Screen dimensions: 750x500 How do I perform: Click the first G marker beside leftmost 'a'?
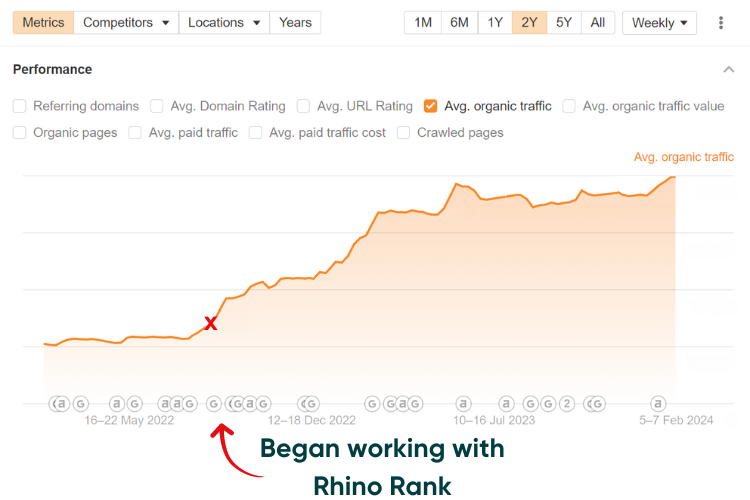point(81,404)
